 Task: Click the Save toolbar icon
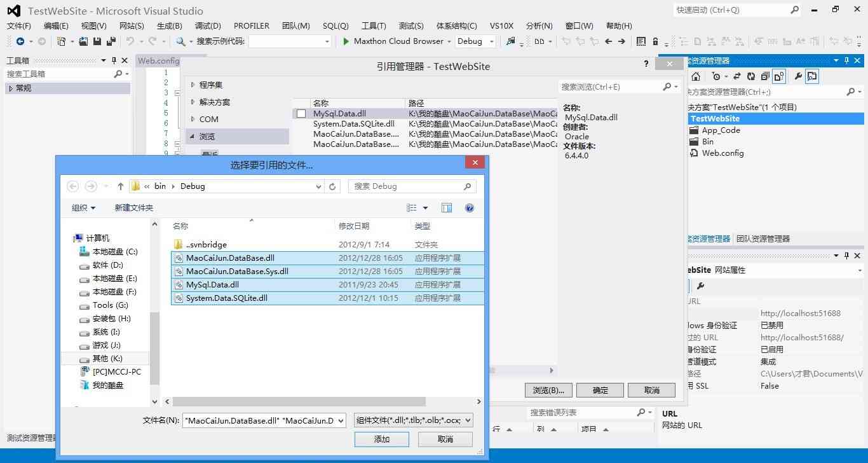point(97,41)
